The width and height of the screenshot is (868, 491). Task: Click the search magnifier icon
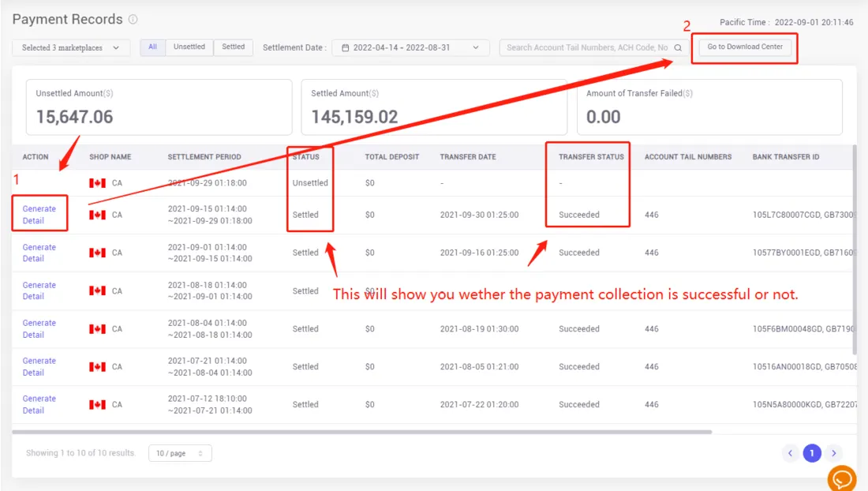pos(677,47)
